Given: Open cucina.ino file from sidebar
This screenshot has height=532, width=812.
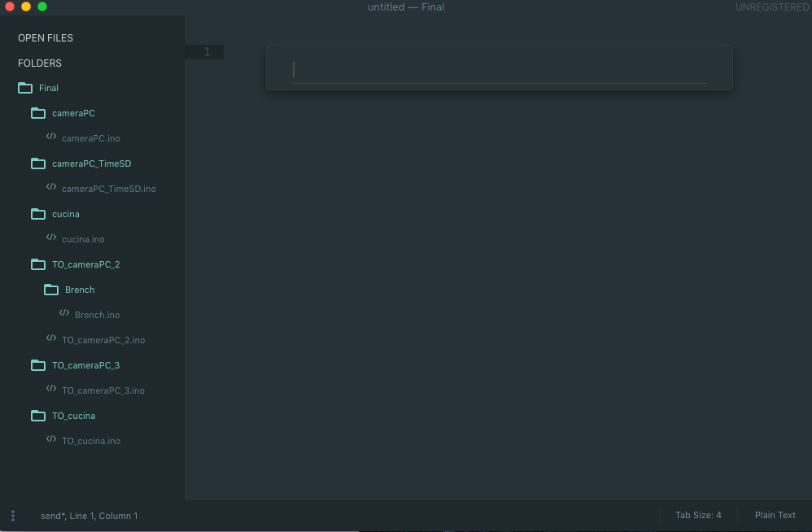Looking at the screenshot, I should point(83,239).
